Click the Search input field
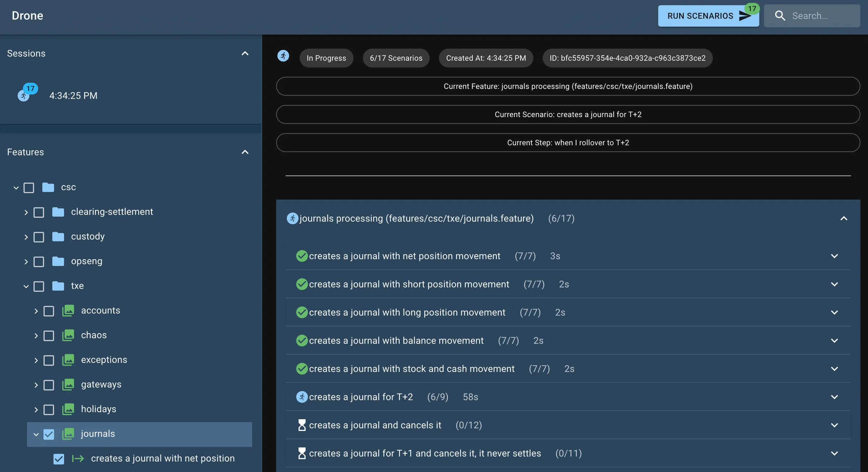Viewport: 868px width, 472px height. click(812, 16)
